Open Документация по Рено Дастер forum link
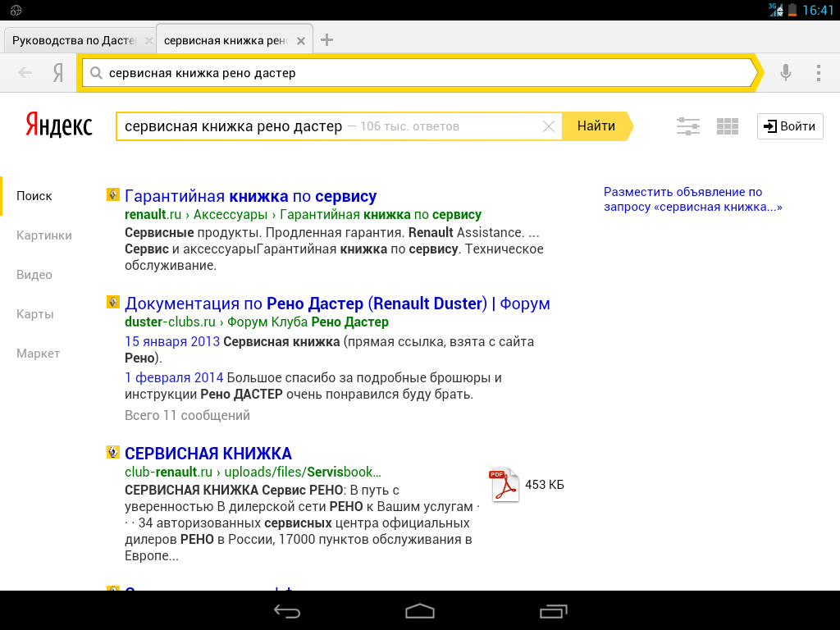The width and height of the screenshot is (840, 630). tap(337, 304)
